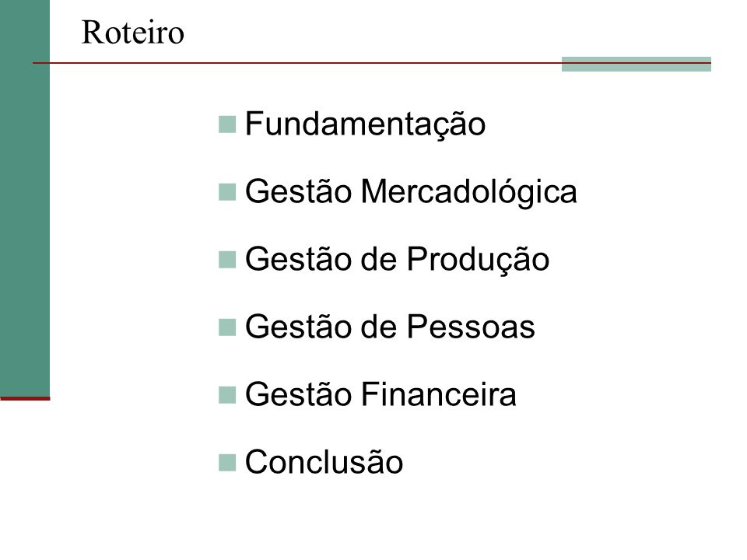Click the dark green vertical sidebar

25,198
